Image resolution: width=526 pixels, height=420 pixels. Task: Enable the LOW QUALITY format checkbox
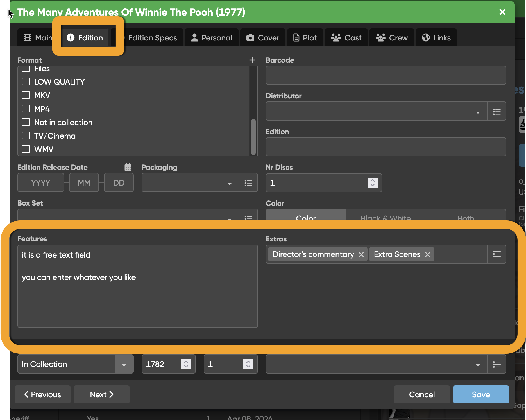pyautogui.click(x=26, y=82)
